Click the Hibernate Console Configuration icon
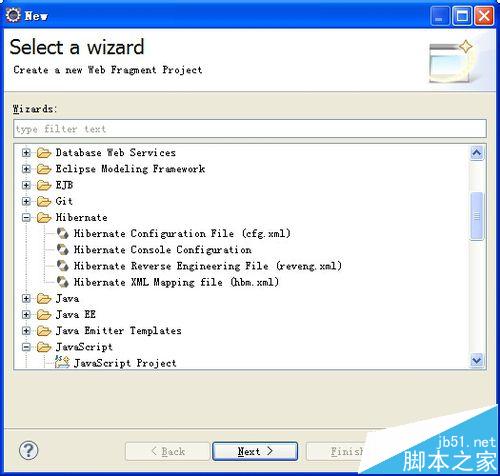Viewport: 500px width, 476px height. 63,250
